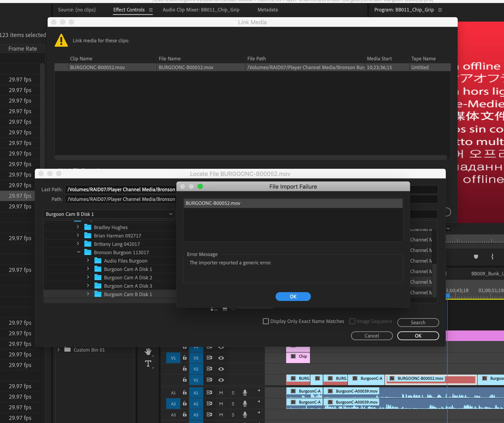
Task: Hide track V3 with eye icon
Action: pyautogui.click(x=221, y=358)
